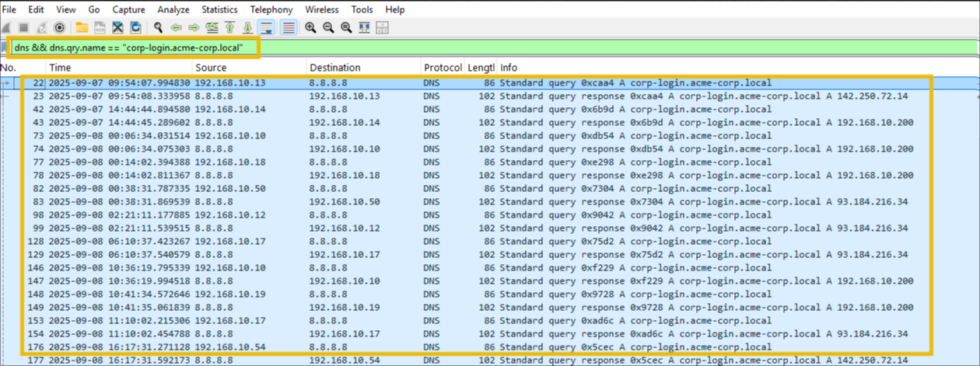Open the Help menu
This screenshot has height=366, width=980.
tap(395, 9)
